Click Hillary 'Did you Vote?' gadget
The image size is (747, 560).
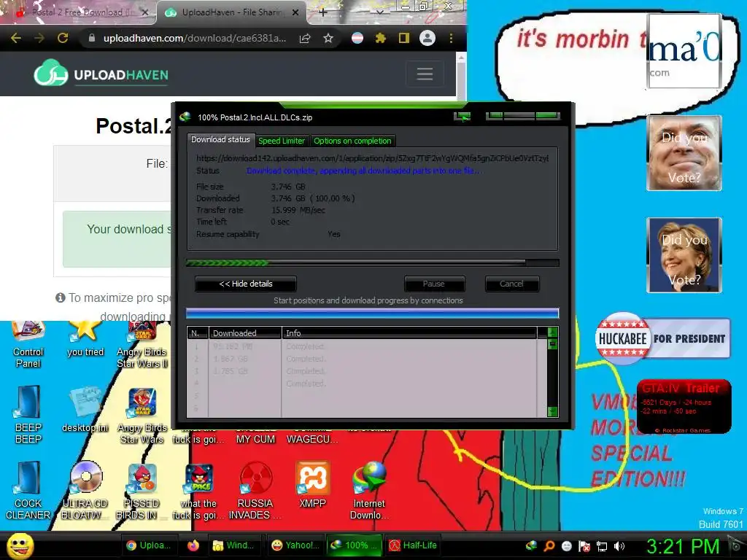pos(684,254)
